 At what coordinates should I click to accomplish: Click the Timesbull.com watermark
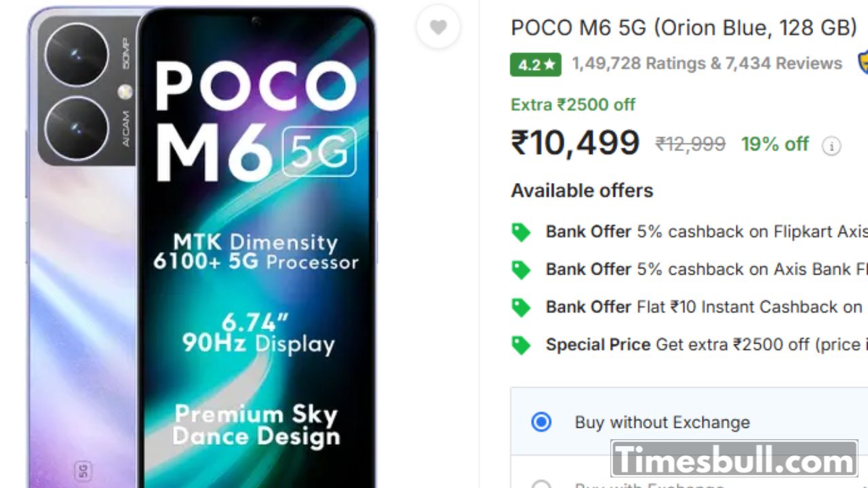[734, 460]
